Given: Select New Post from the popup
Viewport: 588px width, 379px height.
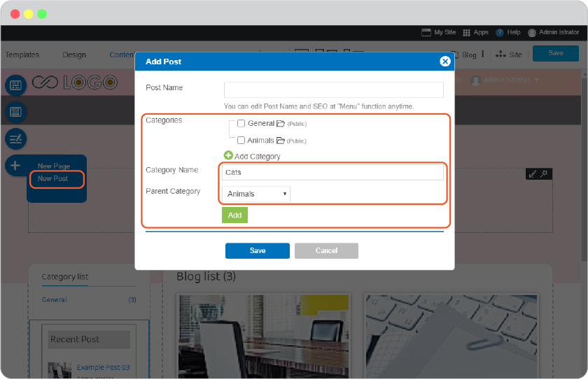Looking at the screenshot, I should 53,178.
